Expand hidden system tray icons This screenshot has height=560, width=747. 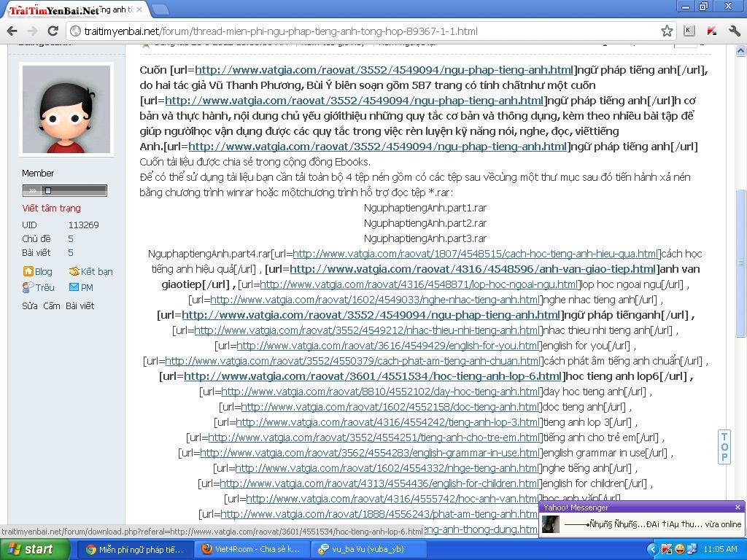coord(652,550)
